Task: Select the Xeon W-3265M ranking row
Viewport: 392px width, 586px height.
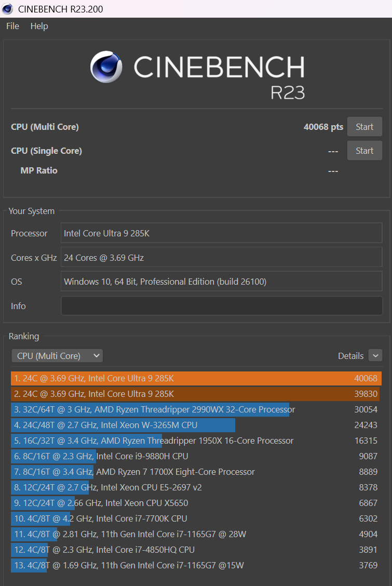Action: [x=196, y=425]
